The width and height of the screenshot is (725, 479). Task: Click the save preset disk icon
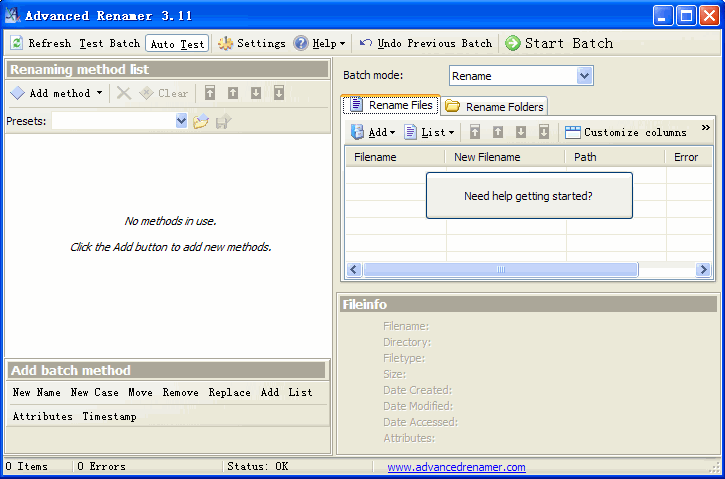224,122
